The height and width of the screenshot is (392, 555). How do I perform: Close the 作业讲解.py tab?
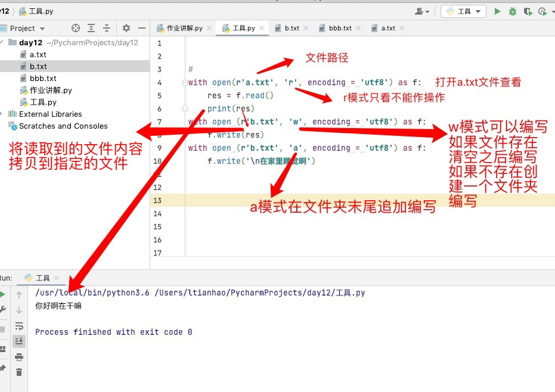(209, 28)
